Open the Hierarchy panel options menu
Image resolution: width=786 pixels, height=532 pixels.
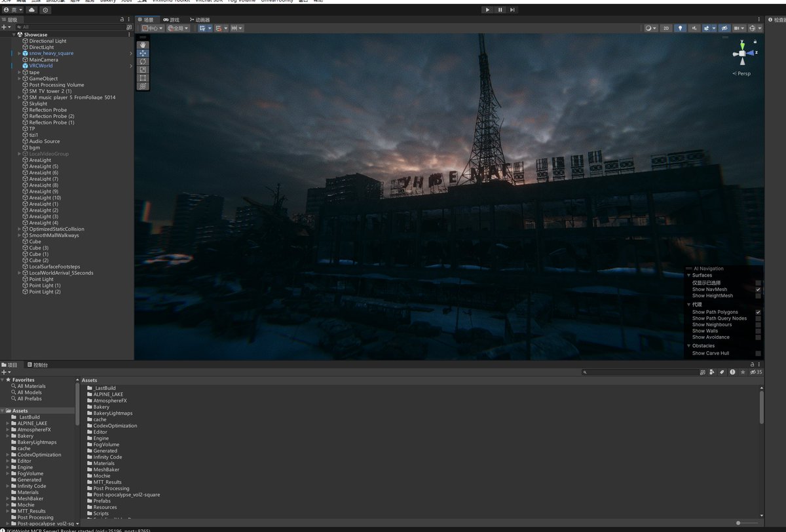129,20
